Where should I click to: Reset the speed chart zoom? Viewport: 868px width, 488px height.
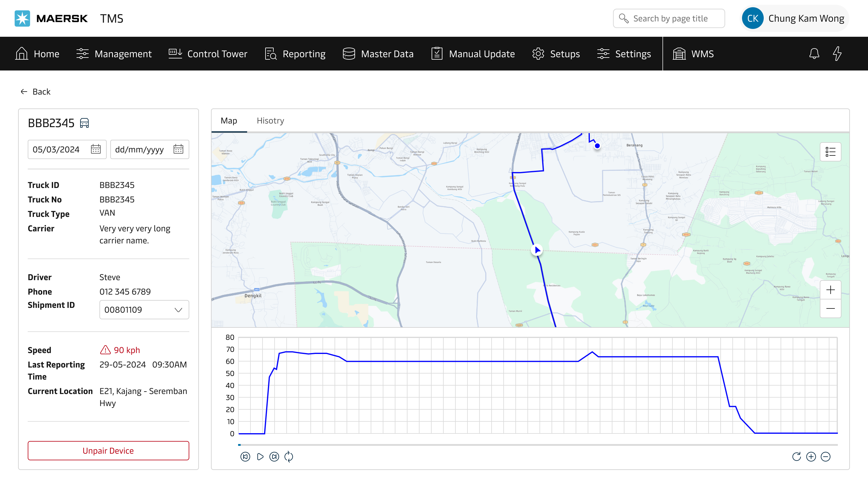(796, 457)
